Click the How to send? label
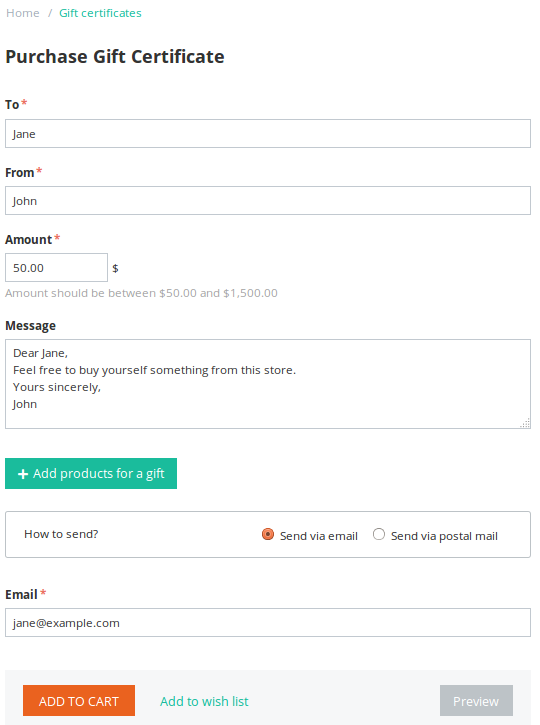The height and width of the screenshot is (725, 540). [x=61, y=534]
